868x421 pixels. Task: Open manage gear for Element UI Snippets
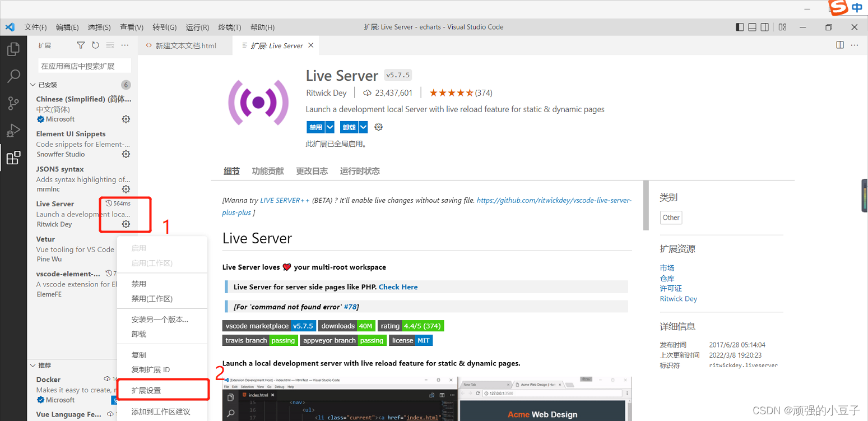(x=126, y=154)
